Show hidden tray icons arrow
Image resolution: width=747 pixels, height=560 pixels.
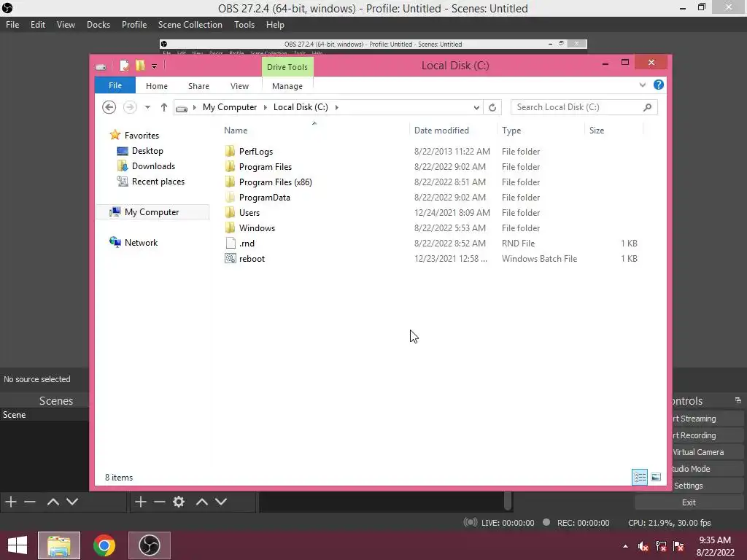click(625, 546)
